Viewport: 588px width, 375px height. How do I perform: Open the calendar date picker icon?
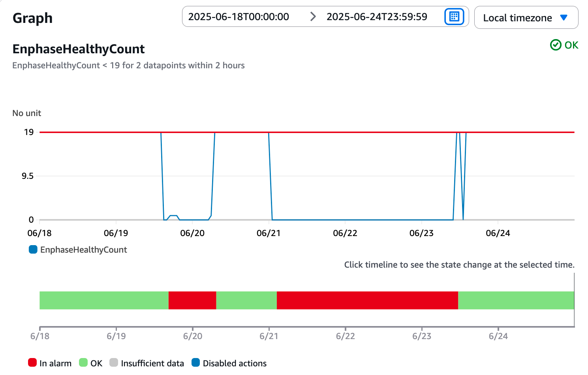pos(454,17)
